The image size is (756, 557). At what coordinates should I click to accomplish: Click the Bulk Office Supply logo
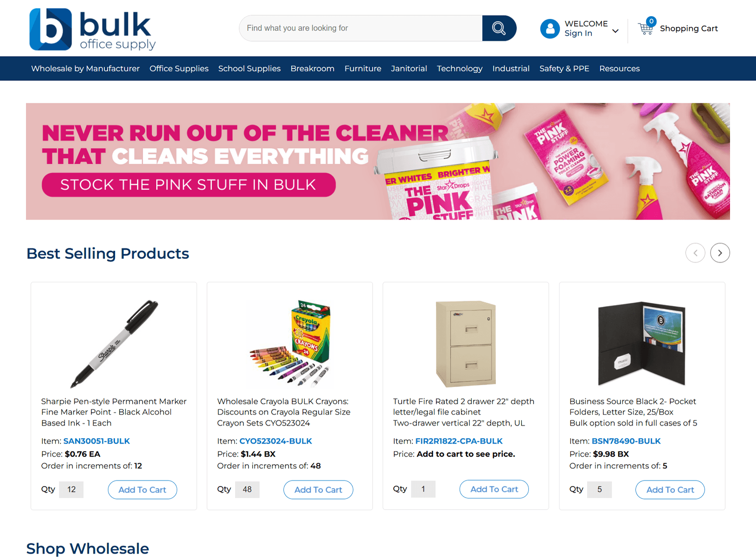pos(93,29)
